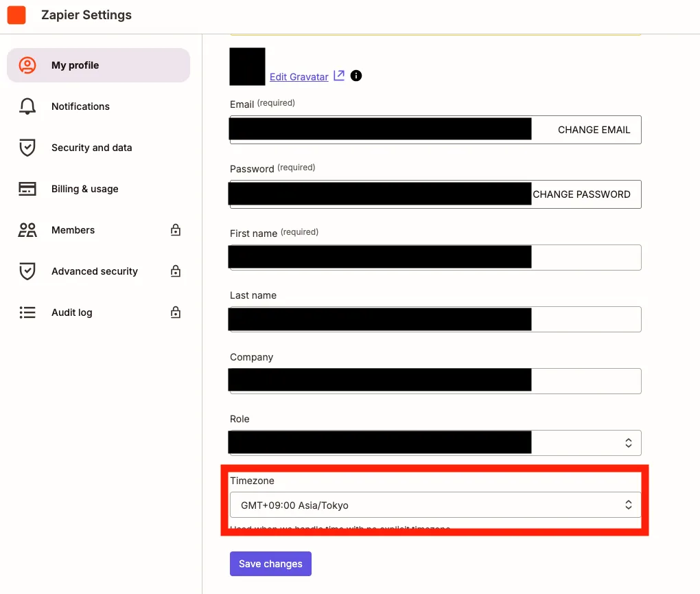
Task: Click the CHANGE EMAIL button
Action: click(x=594, y=130)
